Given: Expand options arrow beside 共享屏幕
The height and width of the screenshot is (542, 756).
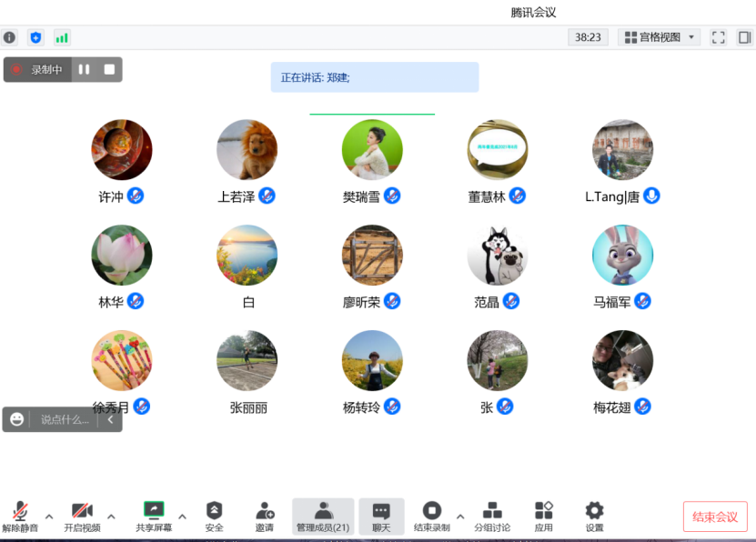Looking at the screenshot, I should [182, 516].
